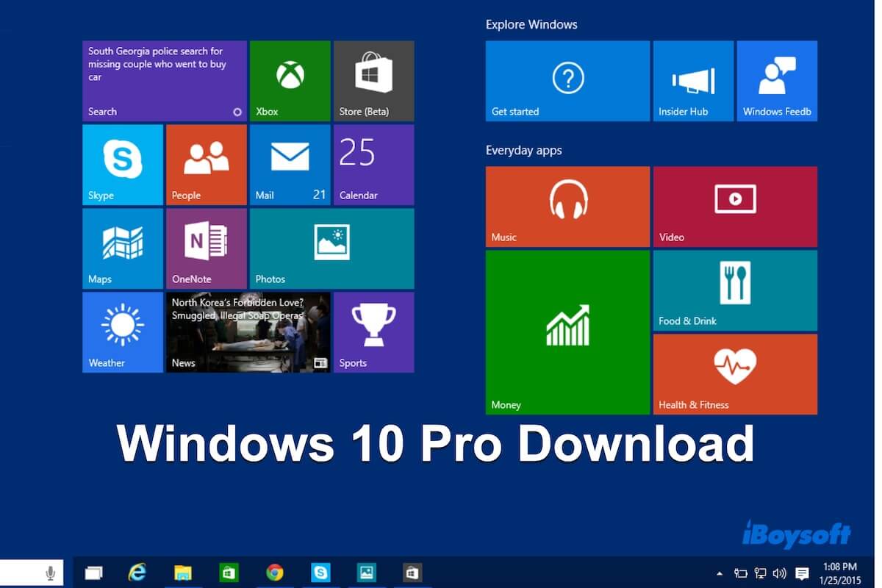Click the Search tile with police headline
The height and width of the screenshot is (588, 882).
pyautogui.click(x=164, y=81)
